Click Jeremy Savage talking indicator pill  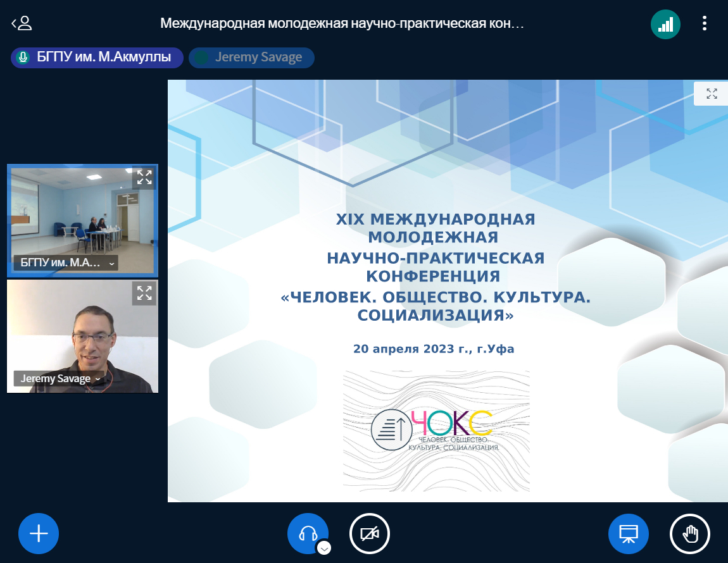tap(251, 58)
